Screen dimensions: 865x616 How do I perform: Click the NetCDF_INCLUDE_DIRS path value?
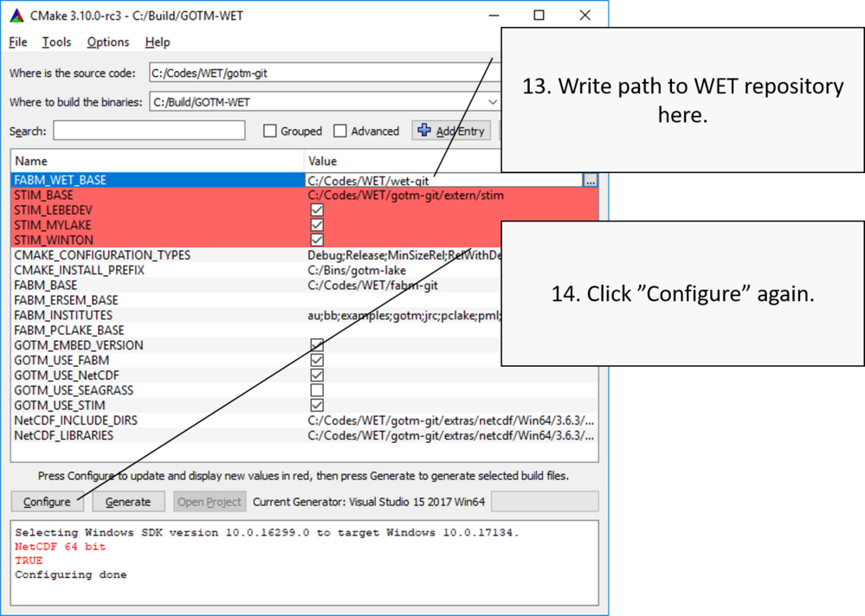(x=451, y=420)
